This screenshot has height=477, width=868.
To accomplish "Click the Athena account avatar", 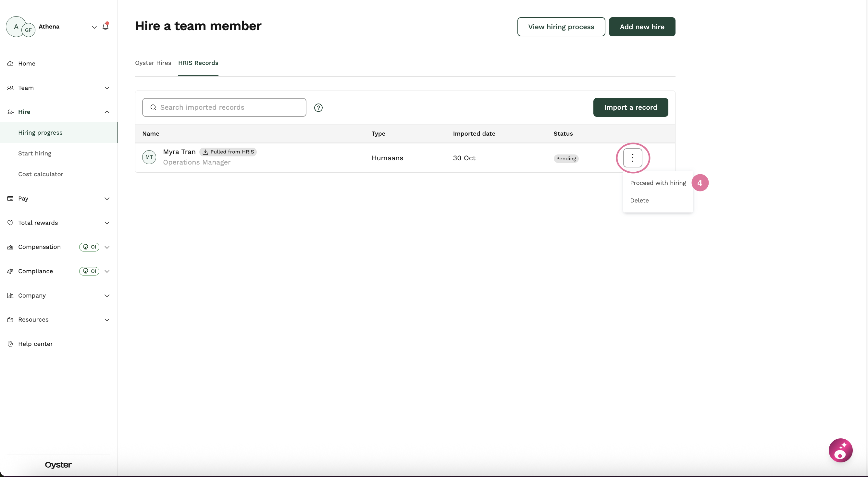I will pos(16,26).
